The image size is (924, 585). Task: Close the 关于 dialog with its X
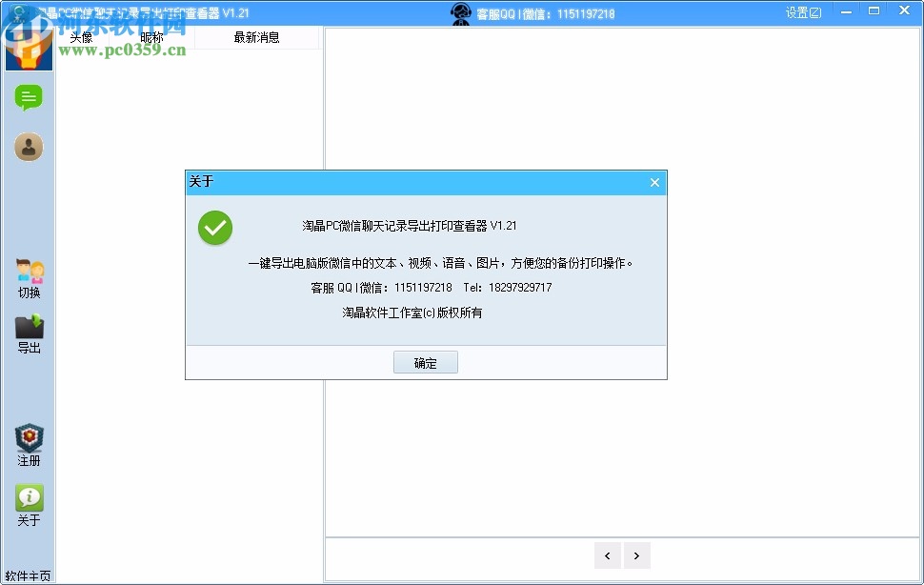coord(654,182)
